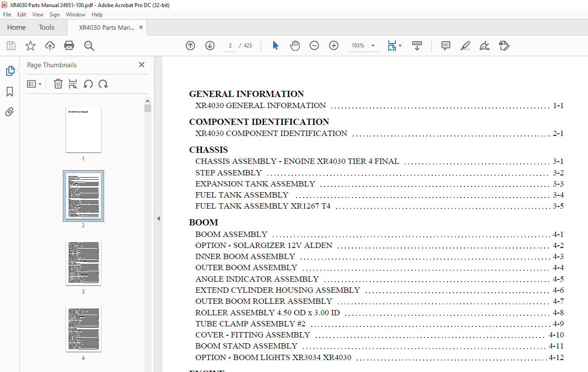Open the sign document pen tool
588x372 pixels.
click(x=484, y=46)
